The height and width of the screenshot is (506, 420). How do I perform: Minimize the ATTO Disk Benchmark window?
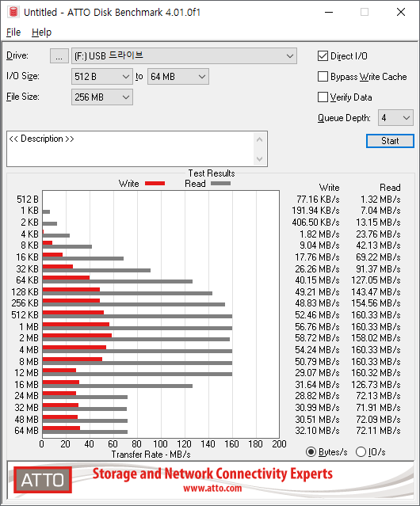pos(329,12)
